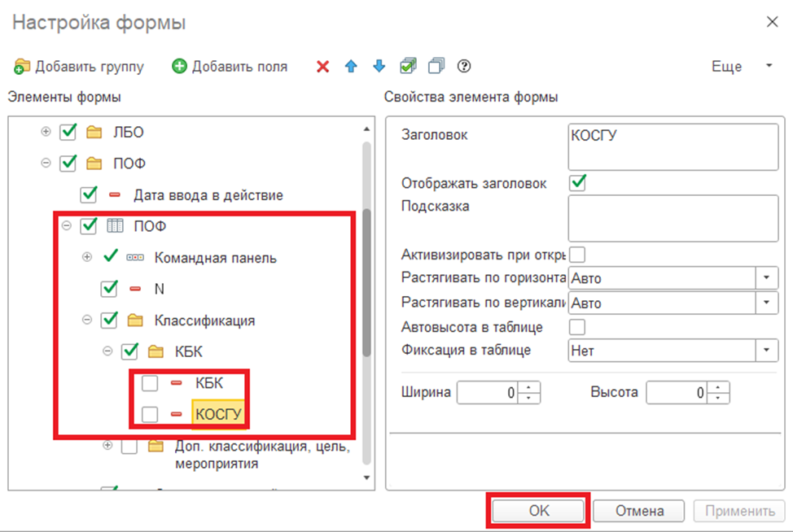Collapse the top-level ПОФ folder node

tap(46, 164)
